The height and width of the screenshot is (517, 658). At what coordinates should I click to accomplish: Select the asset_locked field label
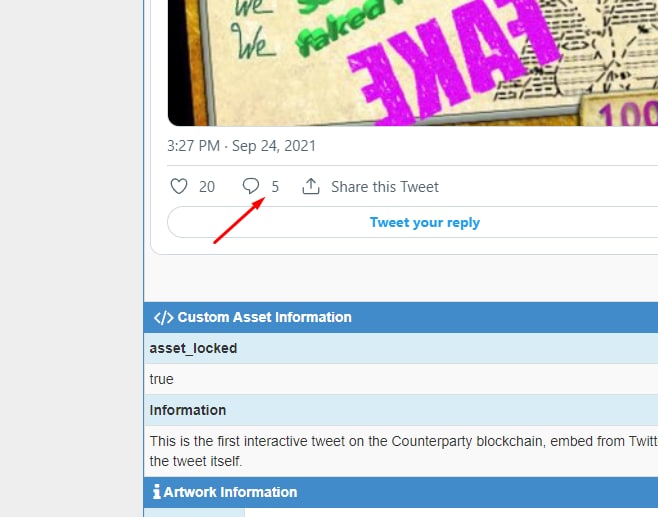[193, 348]
